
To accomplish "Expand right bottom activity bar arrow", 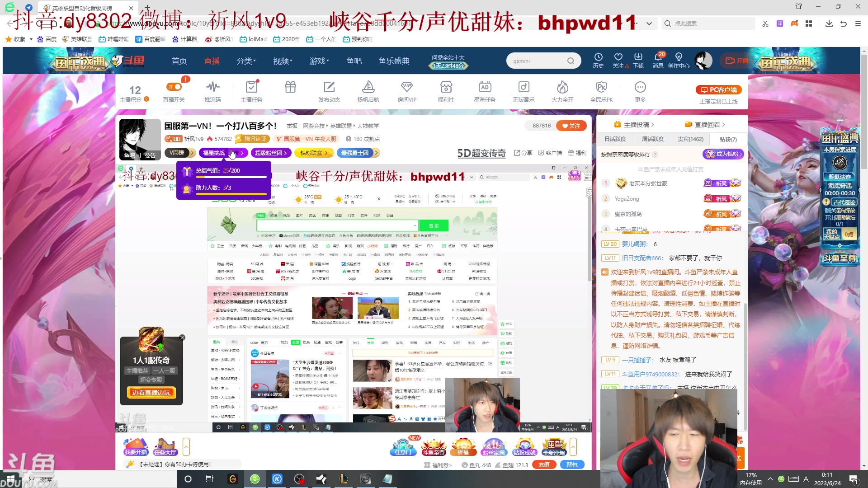I will (x=573, y=447).
